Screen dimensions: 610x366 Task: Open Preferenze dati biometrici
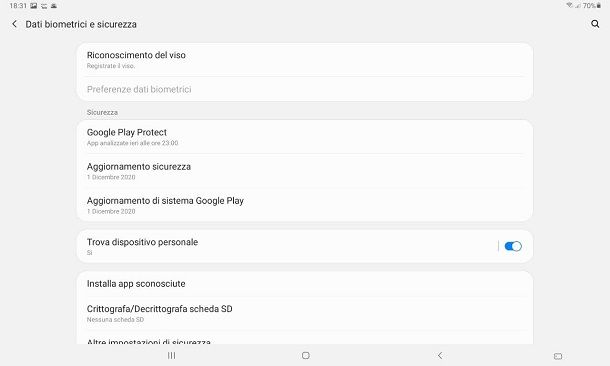[305, 89]
